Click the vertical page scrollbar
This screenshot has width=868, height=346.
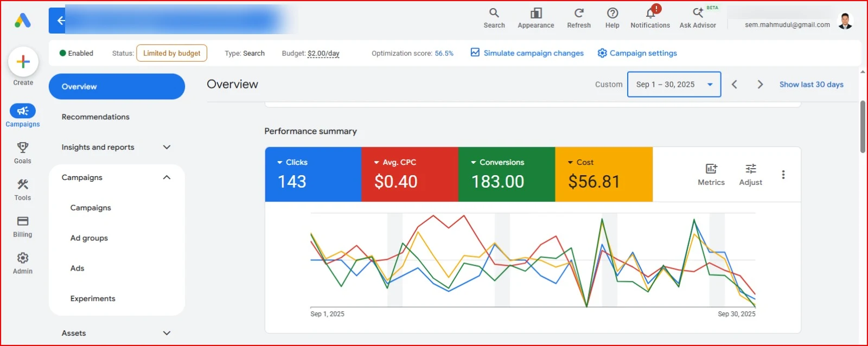pos(863,127)
